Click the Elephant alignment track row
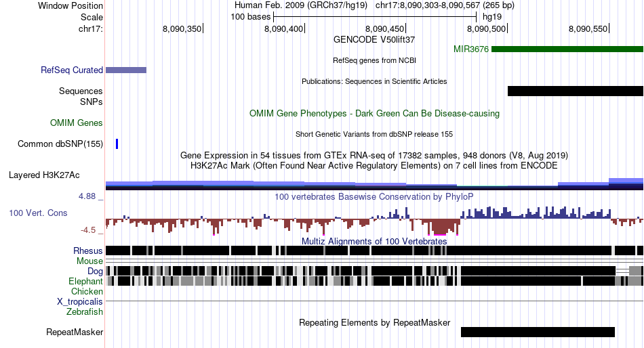This screenshot has width=644, height=348. point(375,281)
